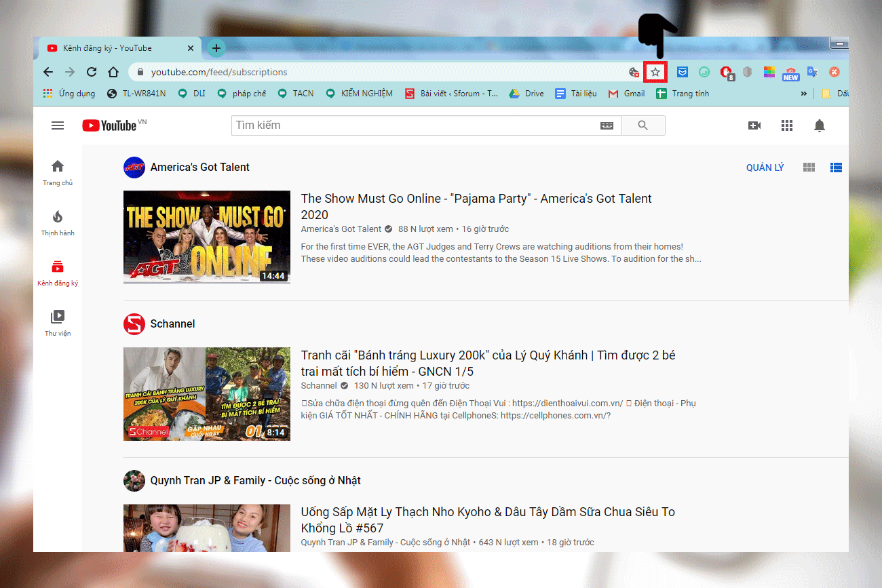
Task: Open America's Got Talent channel name heading
Action: 199,168
